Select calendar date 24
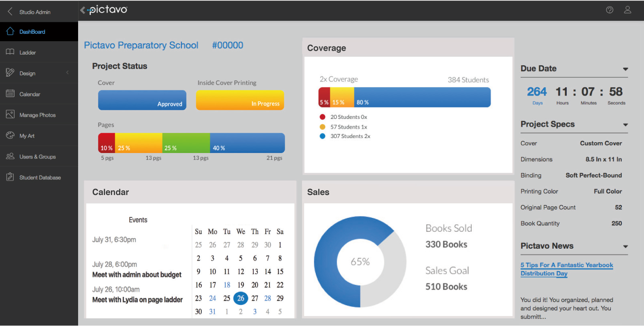644x326 pixels. [x=212, y=298]
